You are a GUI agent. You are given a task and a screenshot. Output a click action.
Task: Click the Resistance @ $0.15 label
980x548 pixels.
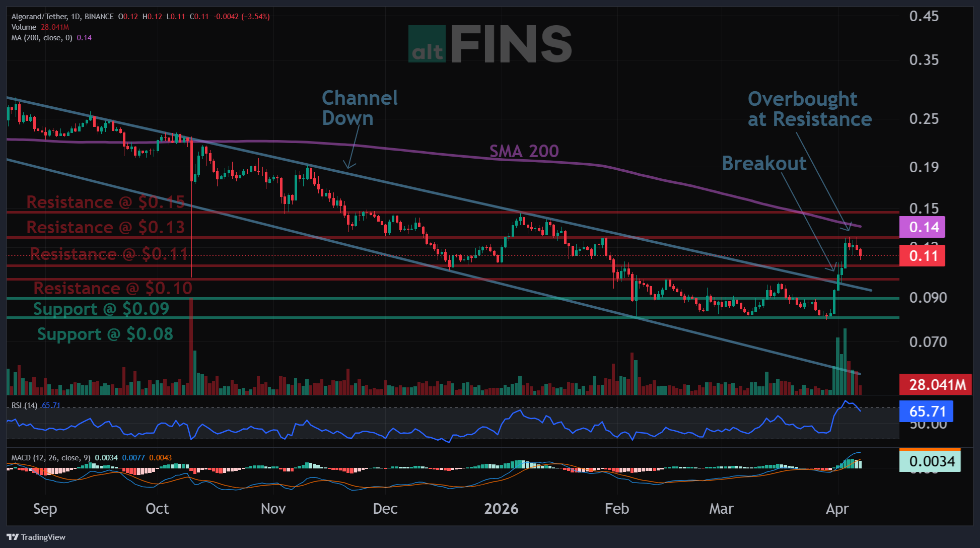tap(106, 202)
